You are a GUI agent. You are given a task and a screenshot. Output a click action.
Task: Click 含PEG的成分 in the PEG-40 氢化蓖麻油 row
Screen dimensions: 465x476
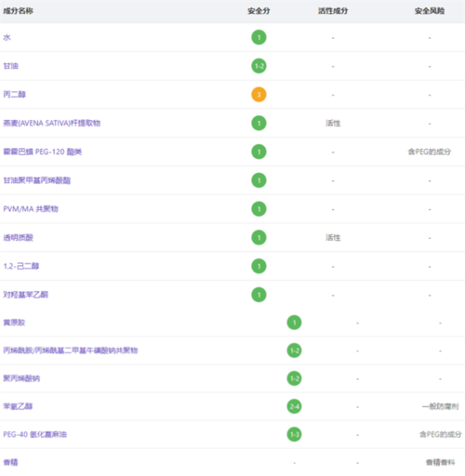click(441, 434)
